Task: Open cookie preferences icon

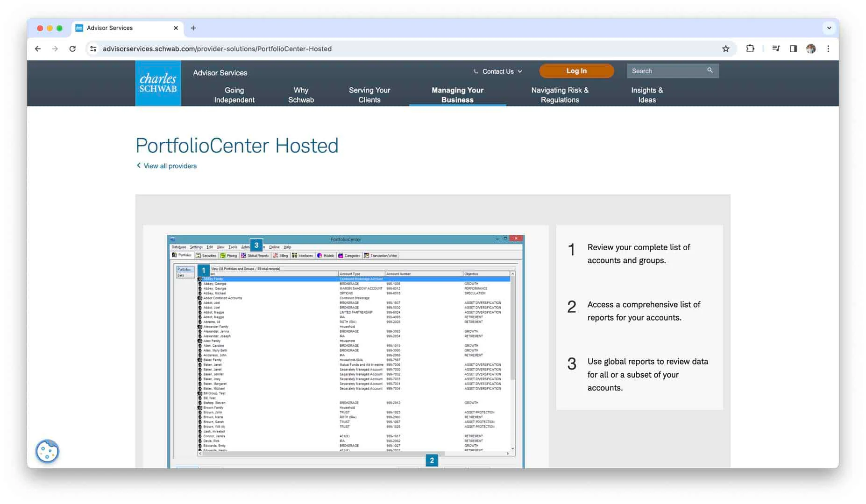Action: (x=47, y=451)
